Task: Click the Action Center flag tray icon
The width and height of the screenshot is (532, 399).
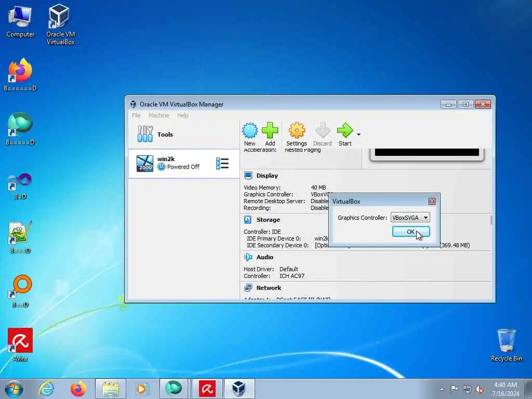Action: (454, 389)
